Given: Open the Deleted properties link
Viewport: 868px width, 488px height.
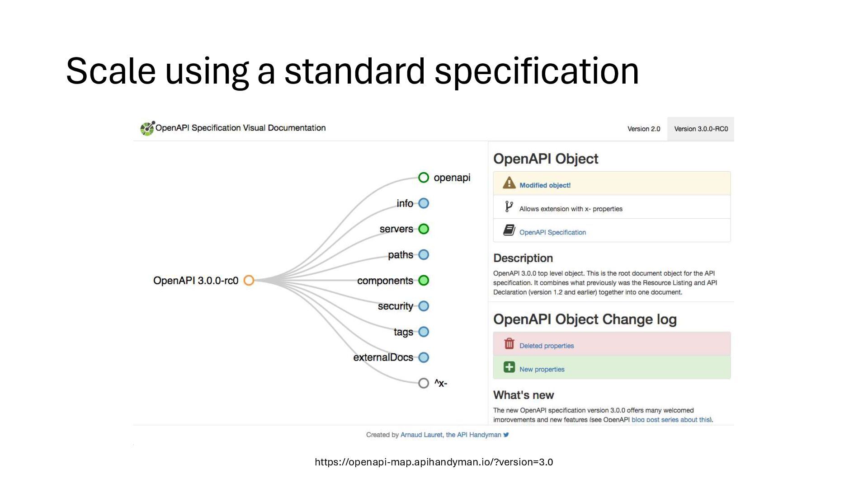Looking at the screenshot, I should pyautogui.click(x=547, y=346).
